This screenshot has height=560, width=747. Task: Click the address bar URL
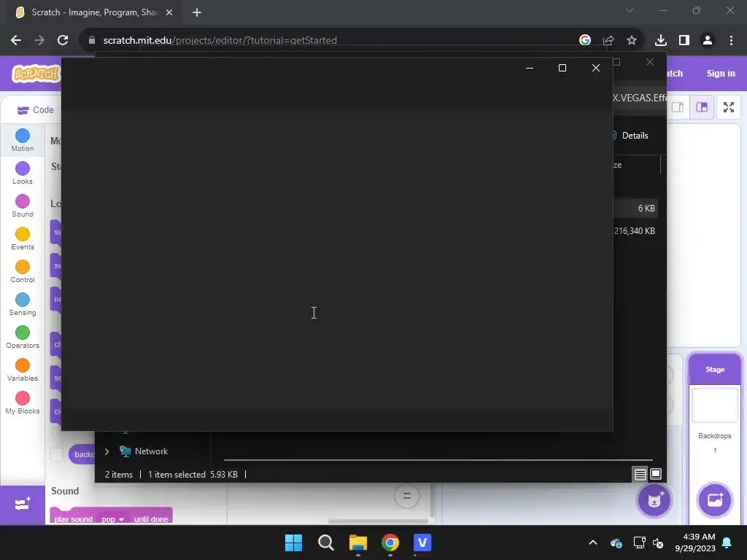(x=220, y=41)
